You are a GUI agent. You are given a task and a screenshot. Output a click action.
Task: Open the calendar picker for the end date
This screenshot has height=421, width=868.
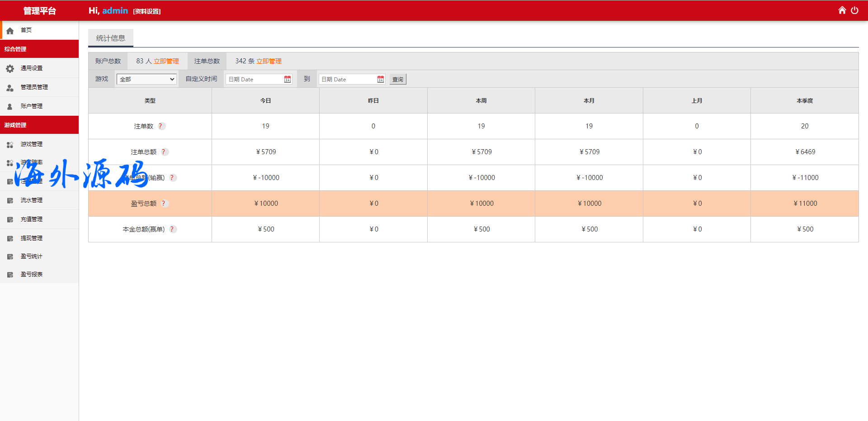tap(381, 79)
